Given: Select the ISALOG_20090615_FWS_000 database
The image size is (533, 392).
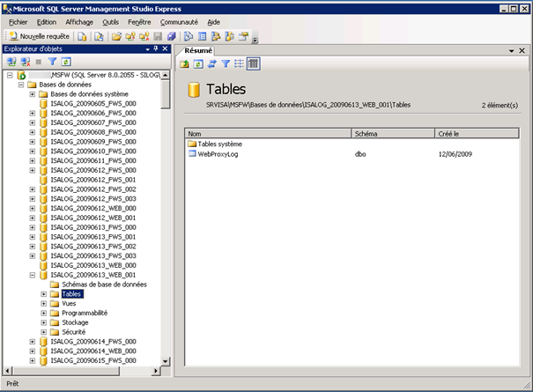Looking at the screenshot, I should (93, 360).
